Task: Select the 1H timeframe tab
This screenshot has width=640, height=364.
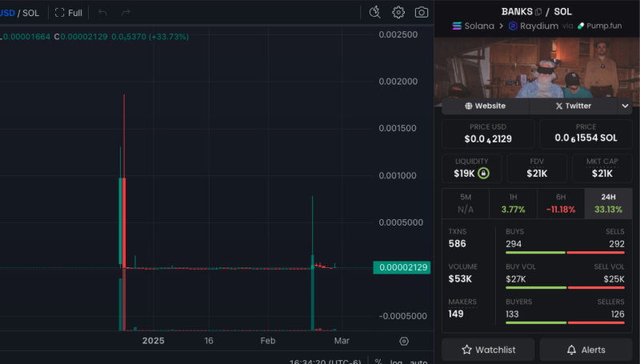Action: [513, 203]
